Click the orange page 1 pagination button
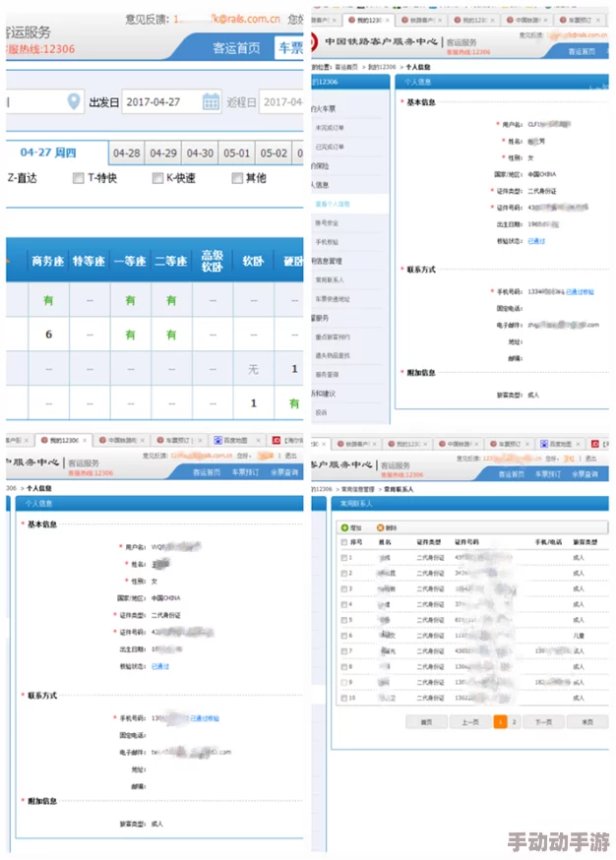The height and width of the screenshot is (860, 616). [500, 722]
